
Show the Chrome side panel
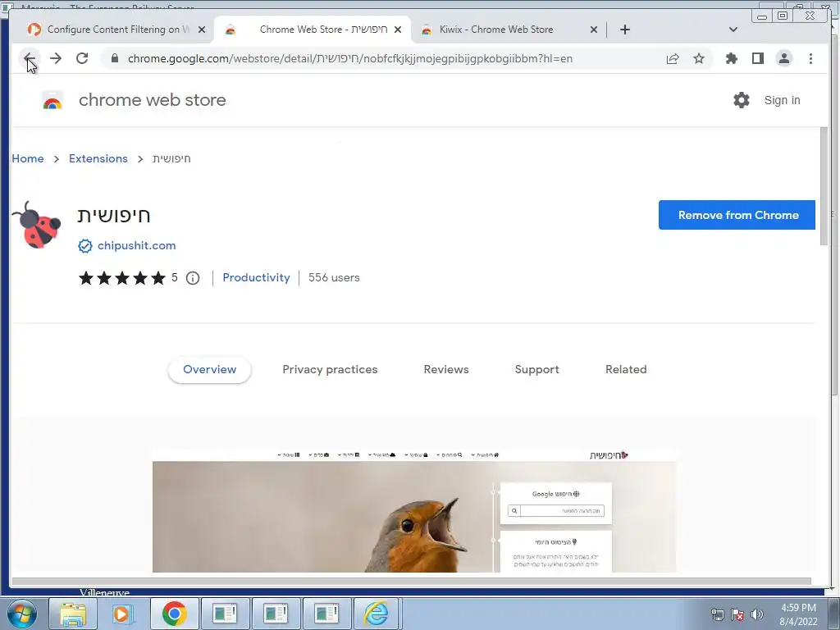(757, 58)
